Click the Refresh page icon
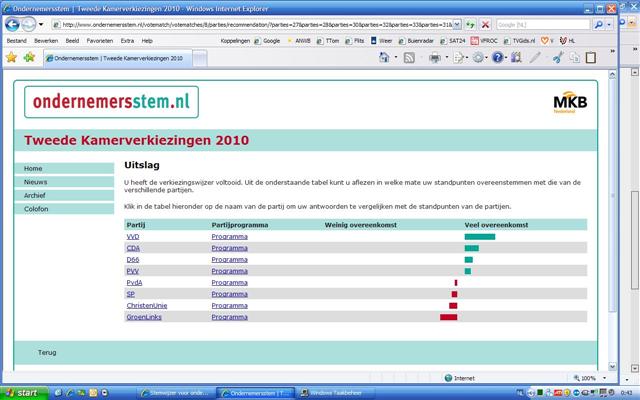The image size is (640, 400). pos(467,24)
